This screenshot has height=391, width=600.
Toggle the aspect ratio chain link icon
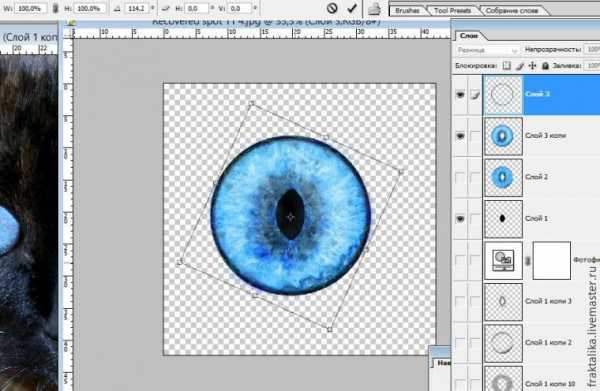(55, 8)
